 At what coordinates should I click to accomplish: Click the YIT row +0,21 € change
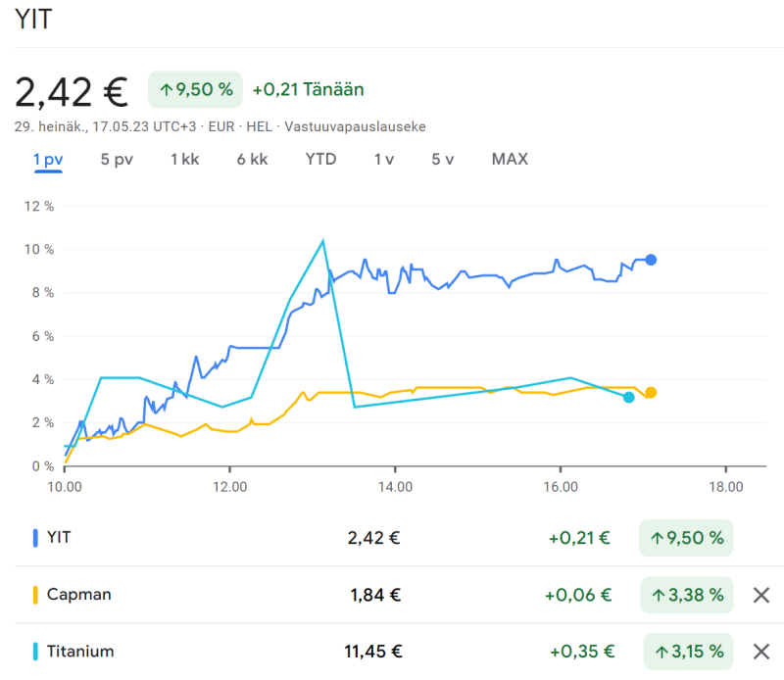pos(579,538)
